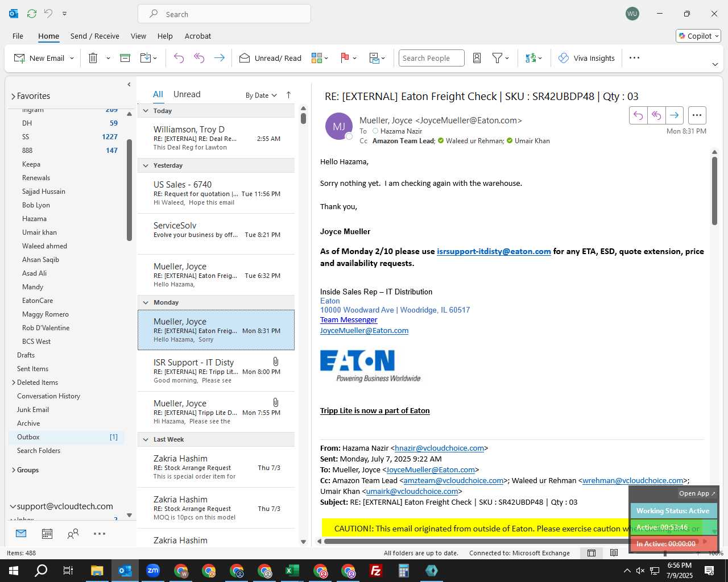Click the Categorize color squares icon
Viewport: 728px width, 582px height.
click(317, 58)
